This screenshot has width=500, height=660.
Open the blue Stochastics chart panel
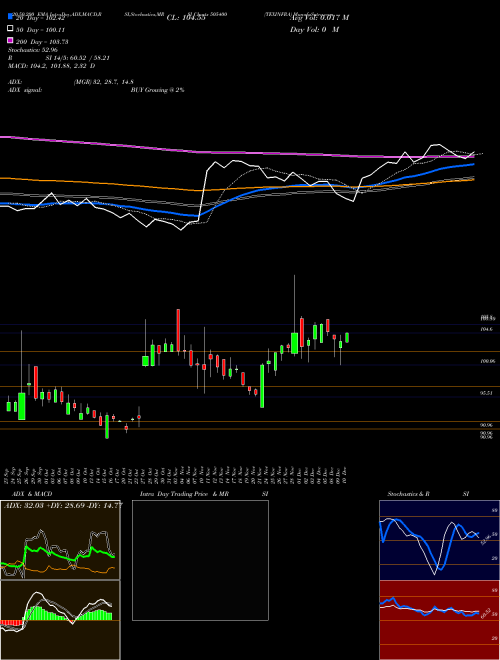pyautogui.click(x=439, y=540)
